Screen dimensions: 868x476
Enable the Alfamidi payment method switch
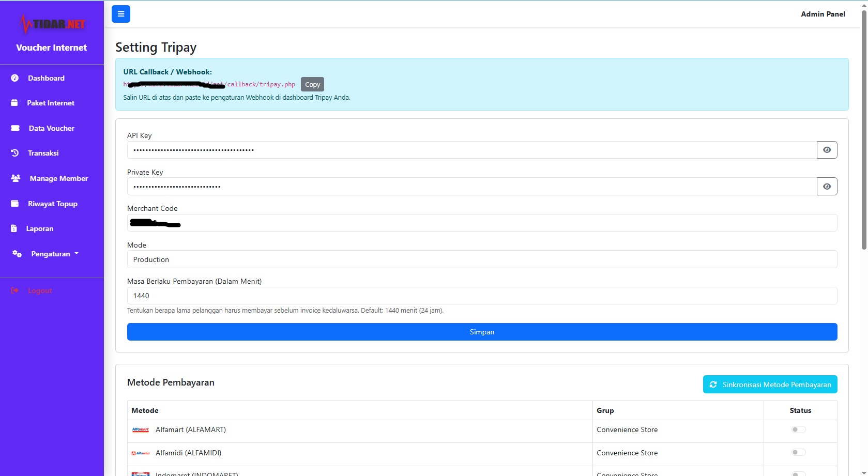[x=799, y=452]
